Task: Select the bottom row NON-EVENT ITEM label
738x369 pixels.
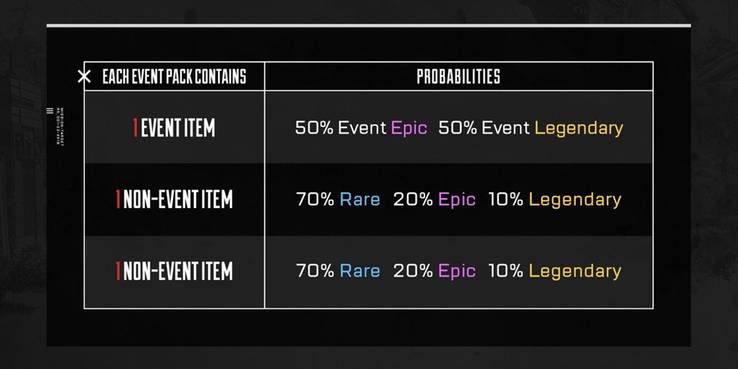Action: tap(174, 271)
